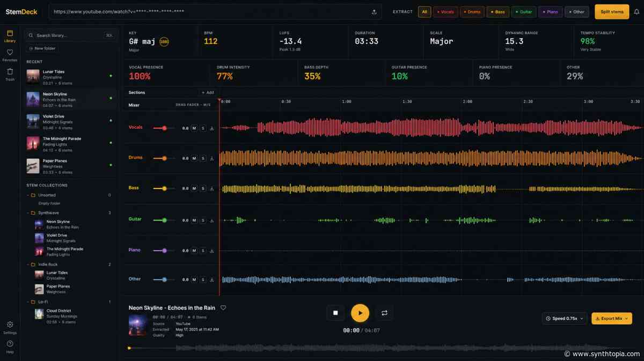Stop playback with the square button

click(335, 313)
